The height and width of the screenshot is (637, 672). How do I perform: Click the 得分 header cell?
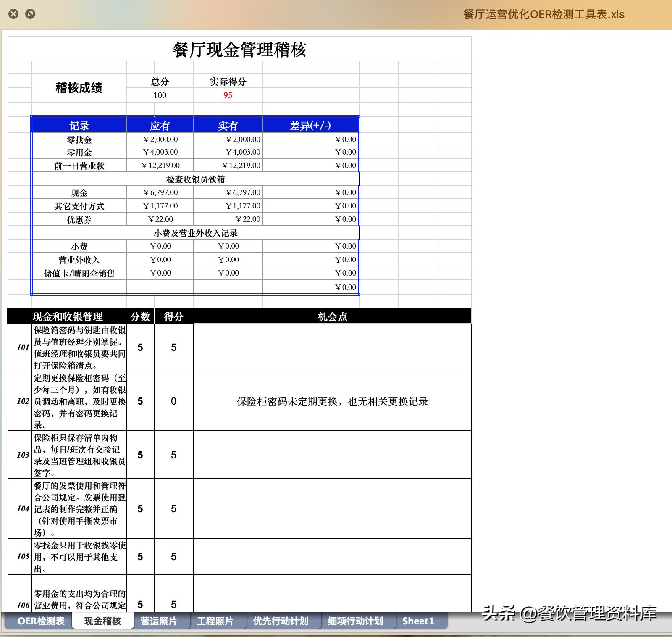tap(174, 316)
